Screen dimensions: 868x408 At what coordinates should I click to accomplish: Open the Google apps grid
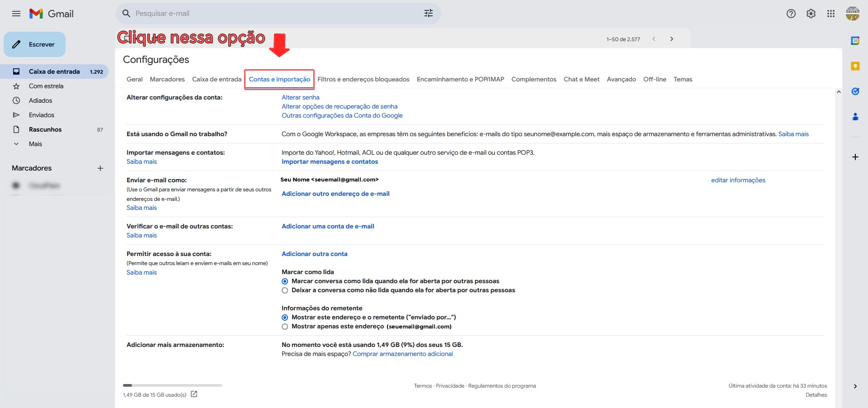(x=830, y=14)
